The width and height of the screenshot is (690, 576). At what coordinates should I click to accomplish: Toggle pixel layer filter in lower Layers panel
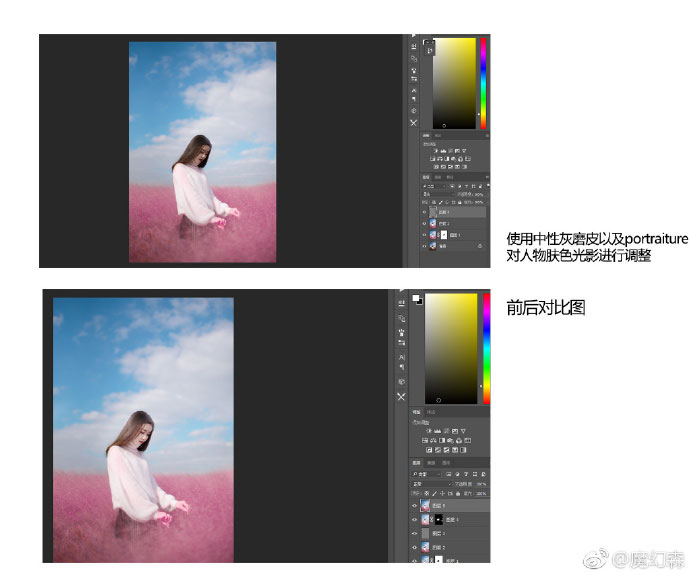click(448, 474)
